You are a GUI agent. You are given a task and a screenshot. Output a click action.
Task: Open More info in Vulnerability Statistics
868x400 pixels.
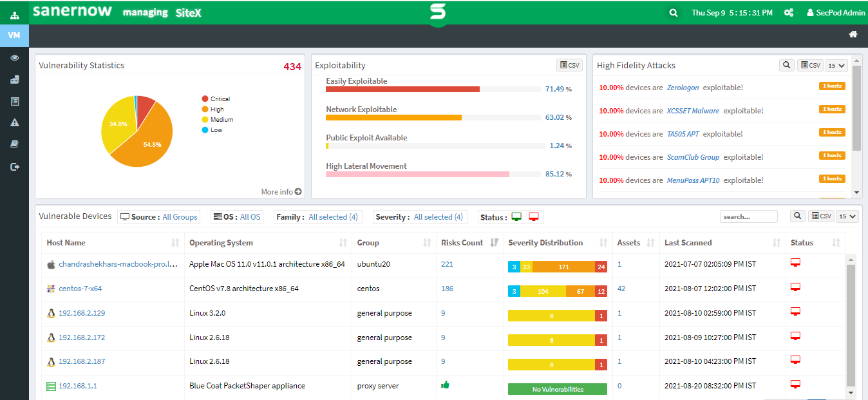281,191
